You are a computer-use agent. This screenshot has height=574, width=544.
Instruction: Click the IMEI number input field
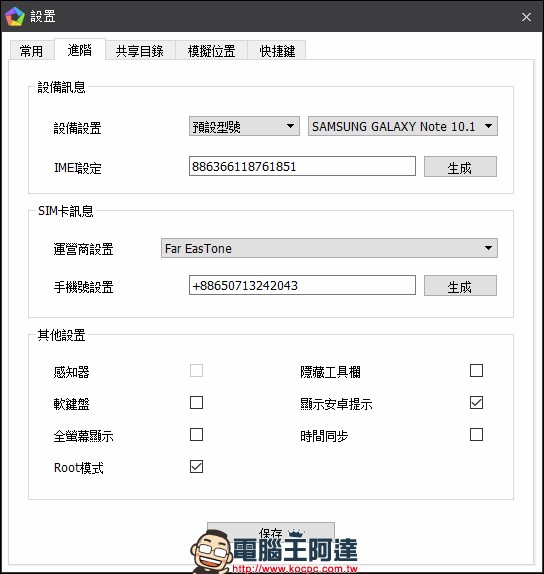[x=302, y=166]
